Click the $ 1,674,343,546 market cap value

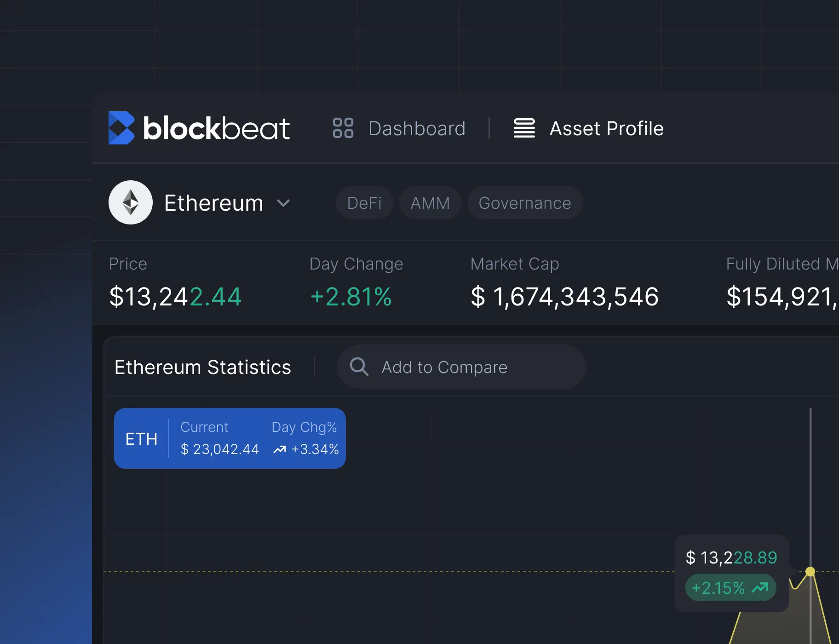565,296
